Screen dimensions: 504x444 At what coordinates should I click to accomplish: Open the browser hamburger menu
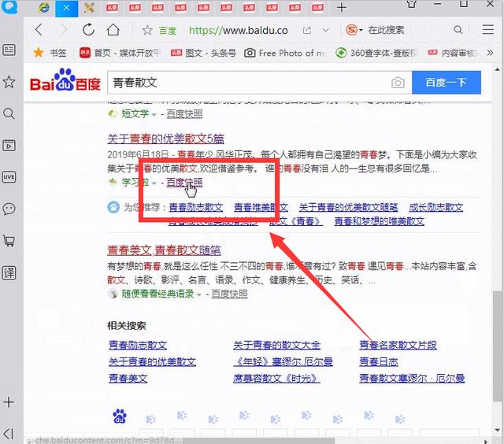click(x=488, y=30)
